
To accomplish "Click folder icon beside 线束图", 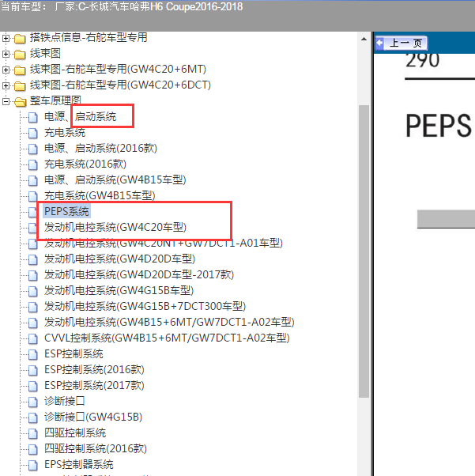I will pos(20,55).
